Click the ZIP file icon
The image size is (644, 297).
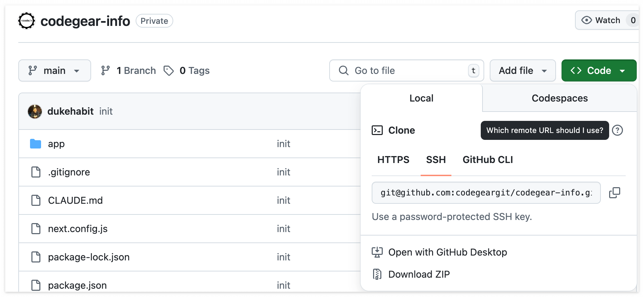pos(377,274)
